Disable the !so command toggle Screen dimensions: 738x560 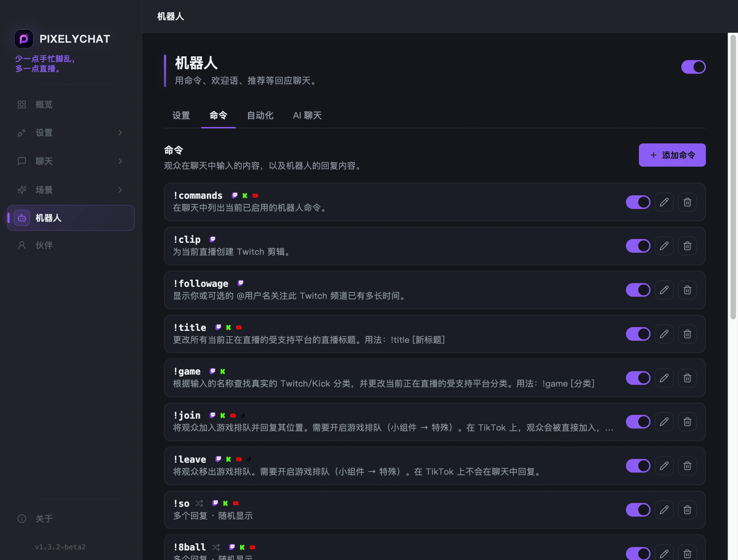click(x=638, y=510)
